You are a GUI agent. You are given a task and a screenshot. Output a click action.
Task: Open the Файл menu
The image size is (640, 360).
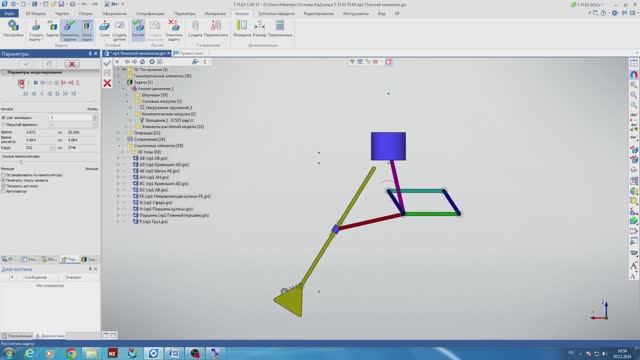click(x=9, y=13)
